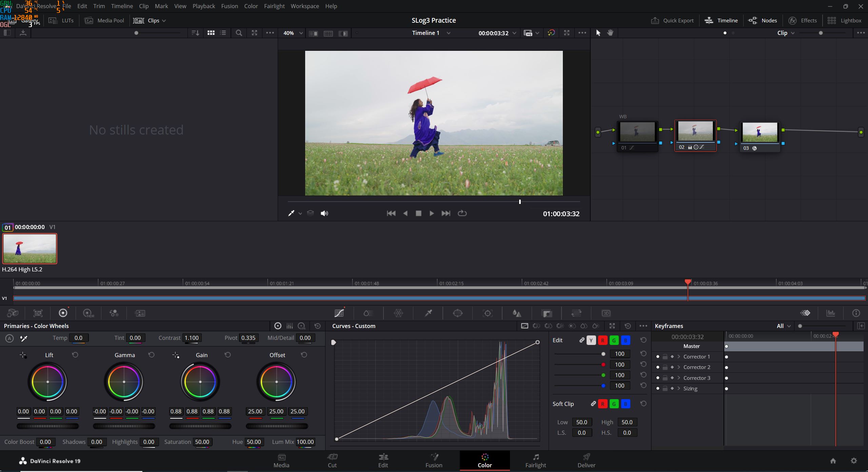Show the Keyframes panel icon
Image resolution: width=868 pixels, height=472 pixels.
805,313
